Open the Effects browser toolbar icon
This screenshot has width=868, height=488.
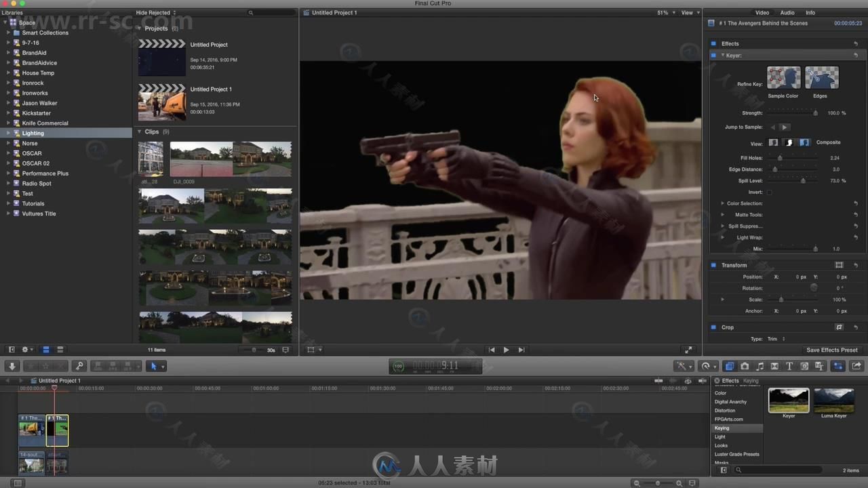click(730, 366)
